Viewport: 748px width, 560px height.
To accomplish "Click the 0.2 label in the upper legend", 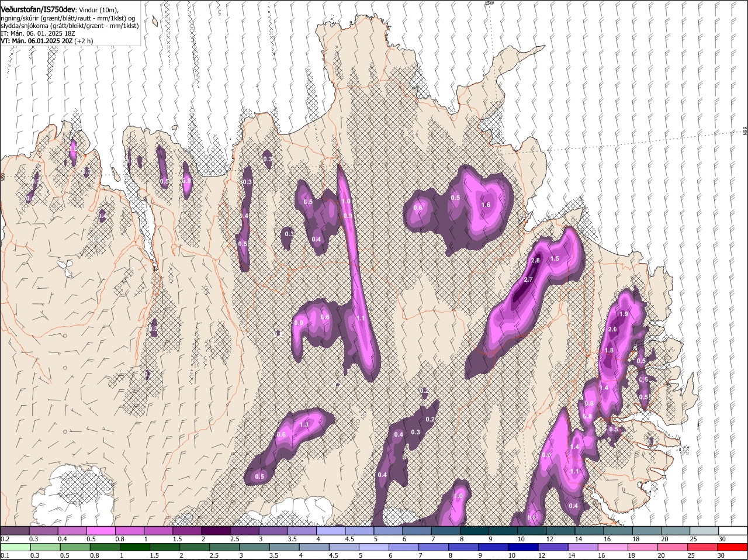I will coord(5,539).
